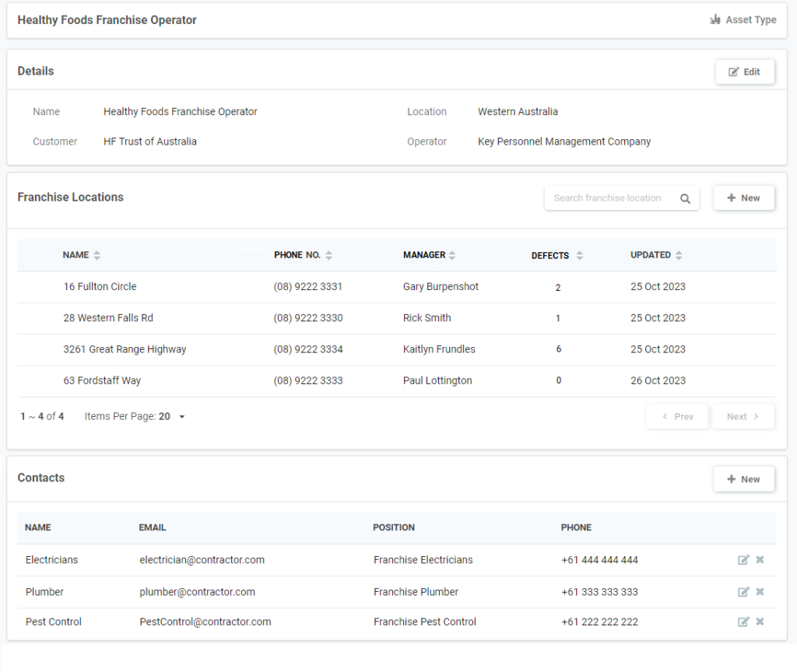Click the Search franchise locations field

(x=608, y=198)
